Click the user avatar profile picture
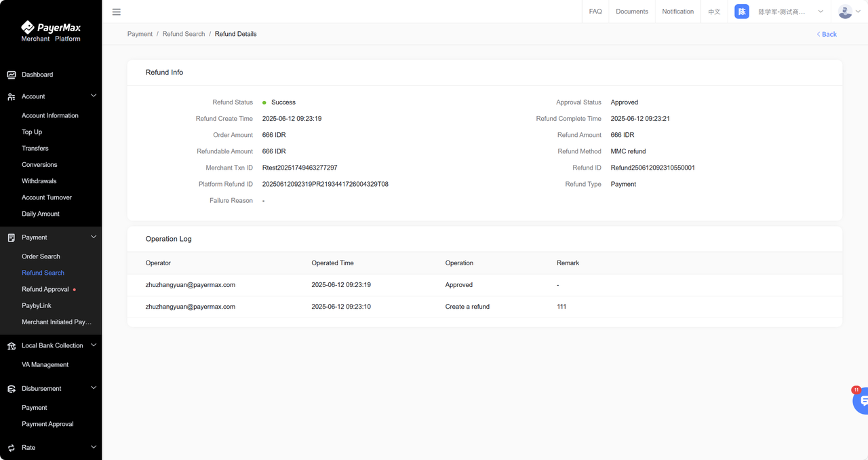 coord(845,12)
